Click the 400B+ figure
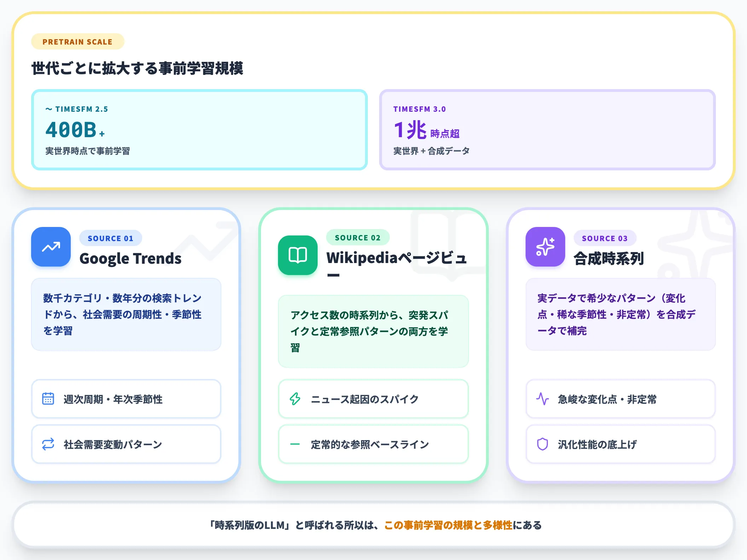This screenshot has width=747, height=560. tap(75, 130)
